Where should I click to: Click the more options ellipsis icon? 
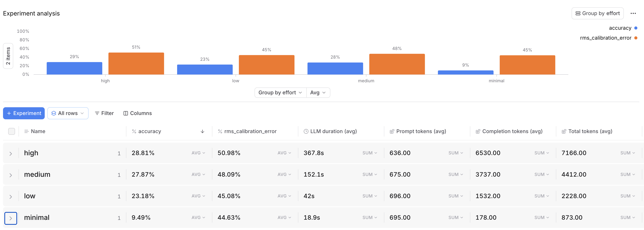point(633,13)
